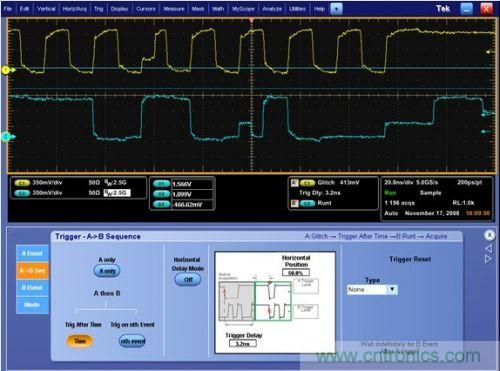Switch to the A Event tab
500x371 pixels.
(32, 254)
